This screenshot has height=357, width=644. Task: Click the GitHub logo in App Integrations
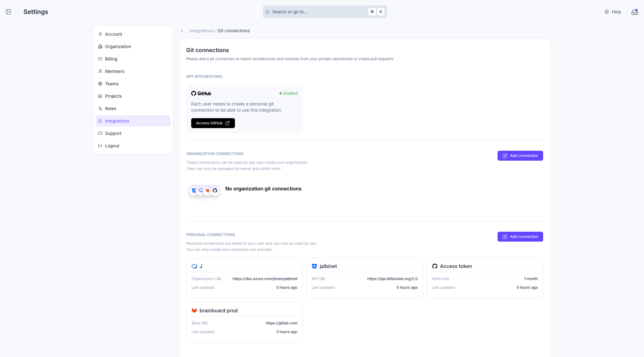pyautogui.click(x=201, y=93)
